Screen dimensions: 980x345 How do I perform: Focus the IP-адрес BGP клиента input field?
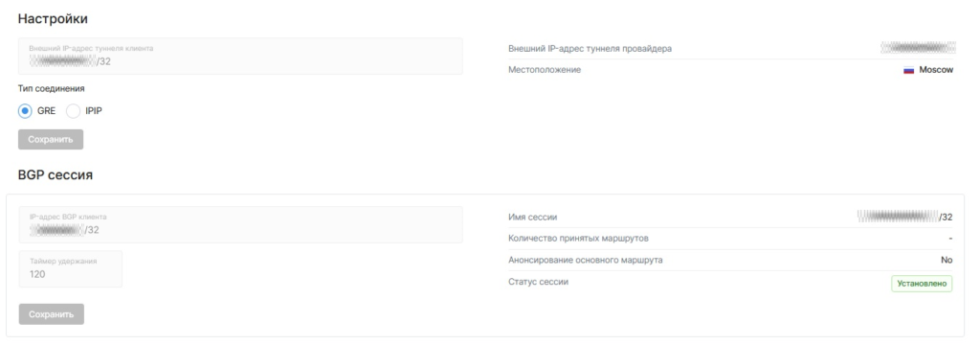click(240, 225)
